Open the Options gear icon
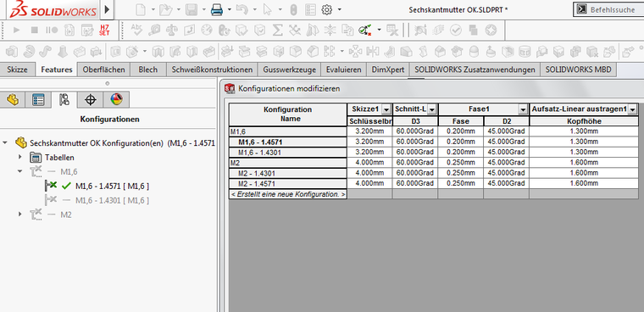 pyautogui.click(x=326, y=9)
